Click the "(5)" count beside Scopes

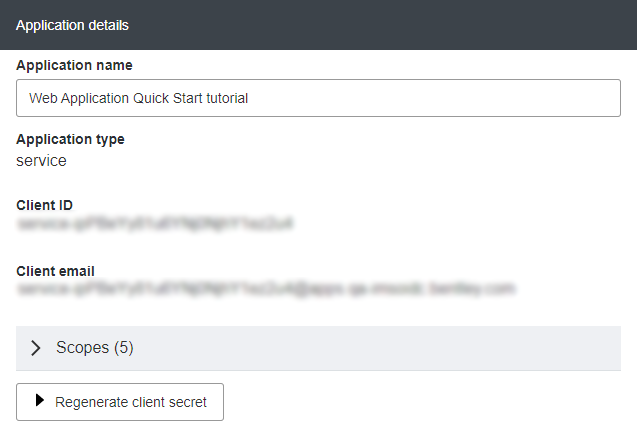(123, 348)
